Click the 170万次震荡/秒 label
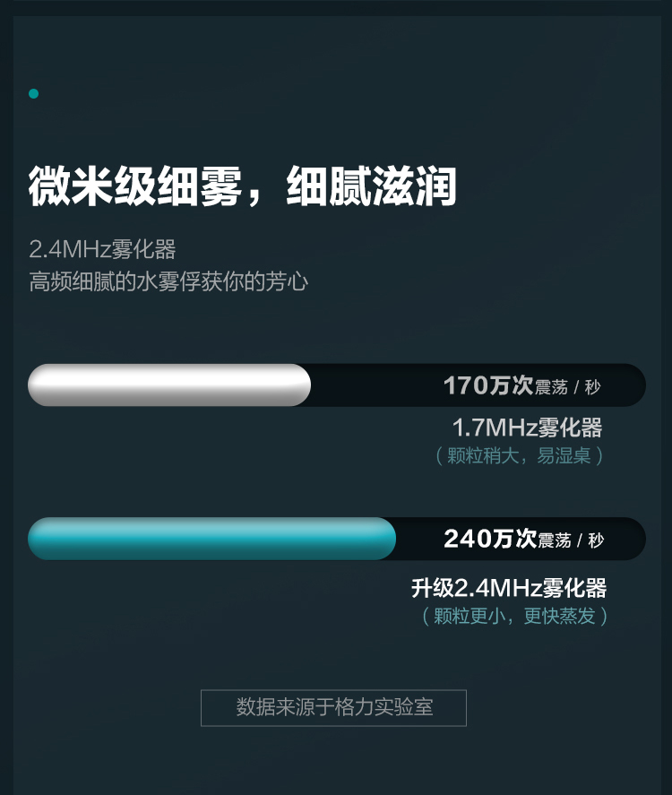672x795 pixels. point(522,385)
